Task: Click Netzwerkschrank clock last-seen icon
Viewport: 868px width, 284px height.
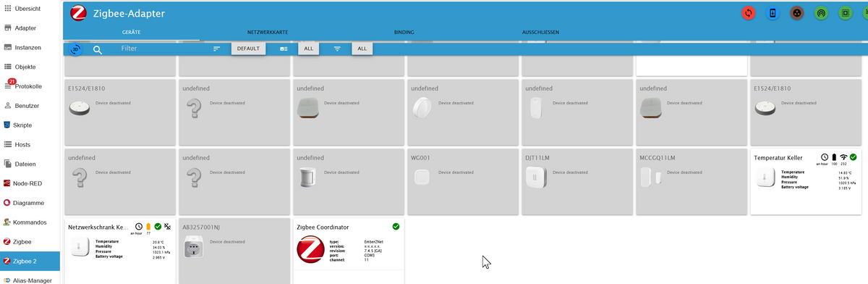Action: 138,227
